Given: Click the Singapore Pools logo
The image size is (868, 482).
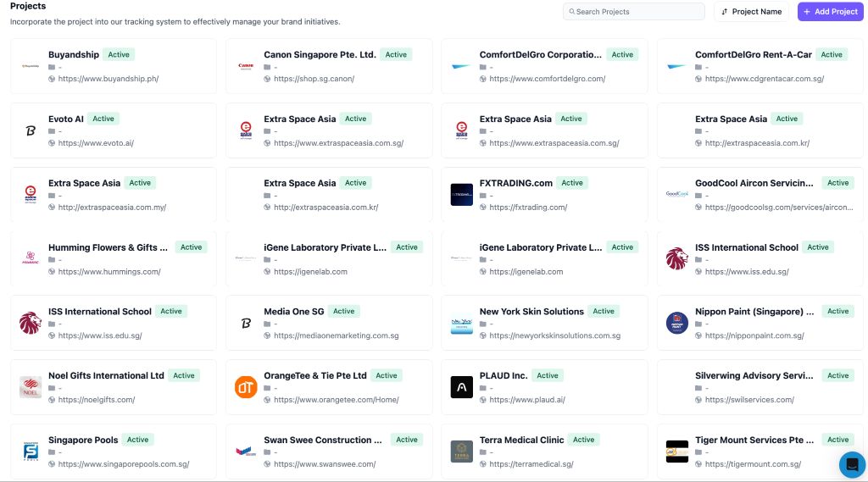Looking at the screenshot, I should [x=31, y=452].
